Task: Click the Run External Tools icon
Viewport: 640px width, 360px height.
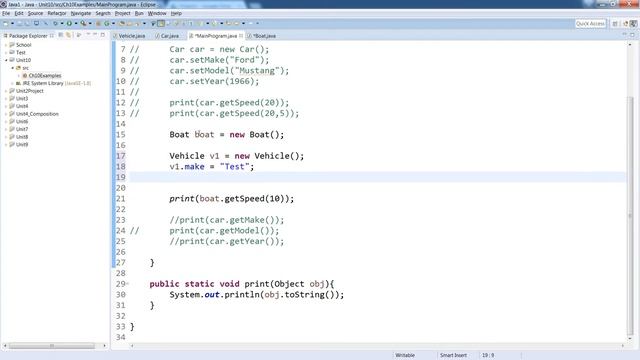Action: point(83,24)
